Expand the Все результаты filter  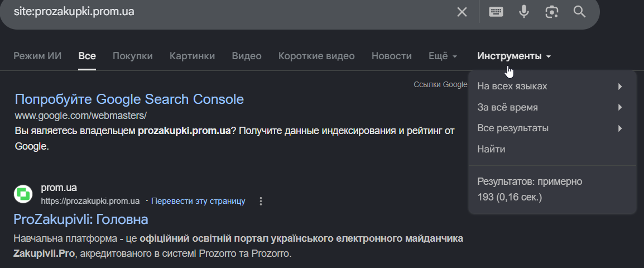point(552,128)
